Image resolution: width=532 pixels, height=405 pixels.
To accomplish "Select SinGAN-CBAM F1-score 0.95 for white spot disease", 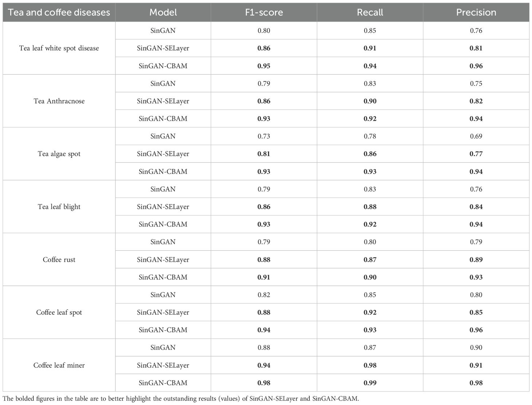I will (264, 66).
